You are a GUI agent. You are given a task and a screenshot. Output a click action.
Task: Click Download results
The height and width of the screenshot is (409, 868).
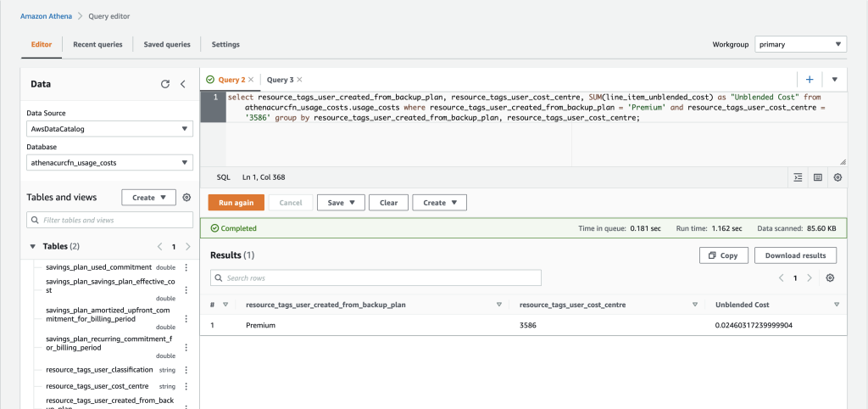click(795, 255)
